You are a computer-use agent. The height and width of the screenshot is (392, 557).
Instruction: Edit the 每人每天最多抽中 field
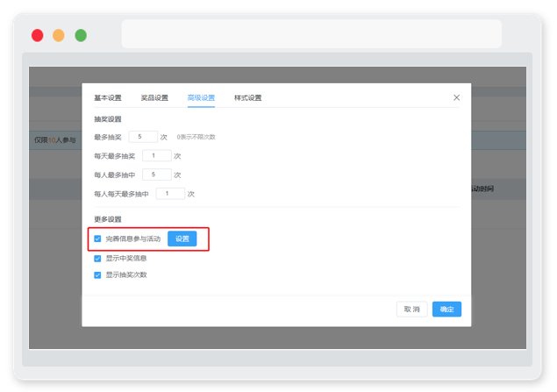pyautogui.click(x=170, y=194)
